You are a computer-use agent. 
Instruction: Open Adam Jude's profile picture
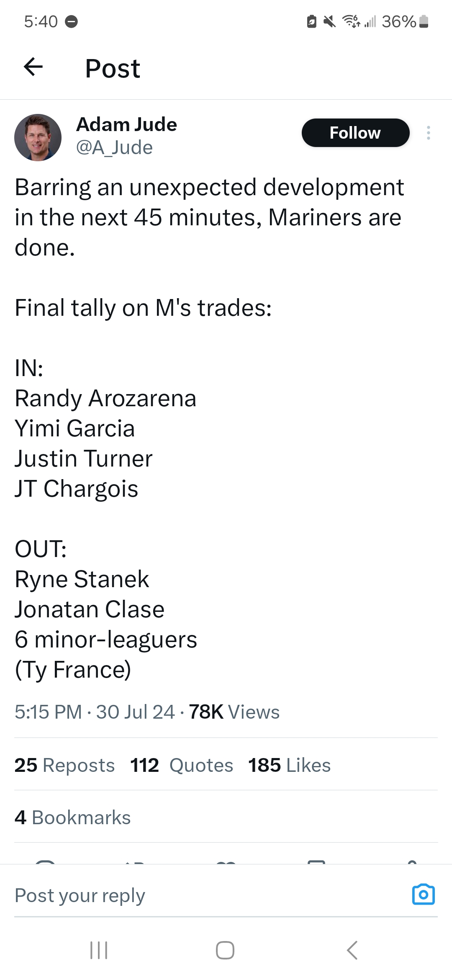coord(38,137)
